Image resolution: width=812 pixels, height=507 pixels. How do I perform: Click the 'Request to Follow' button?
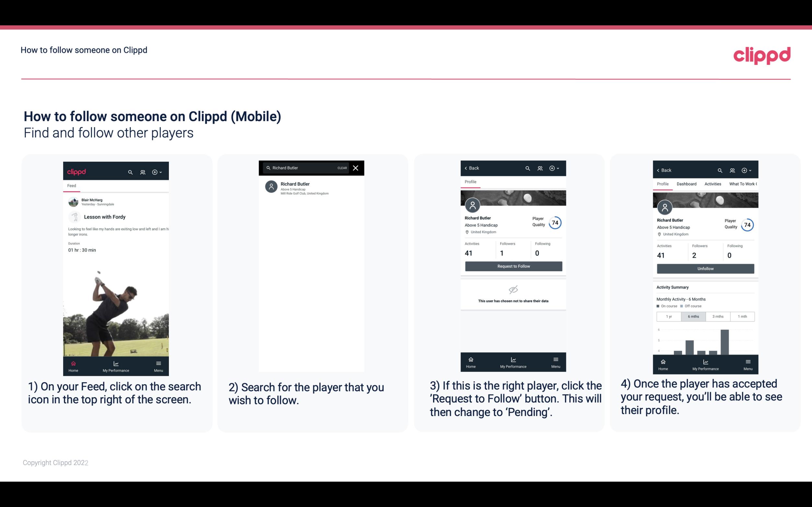coord(513,266)
